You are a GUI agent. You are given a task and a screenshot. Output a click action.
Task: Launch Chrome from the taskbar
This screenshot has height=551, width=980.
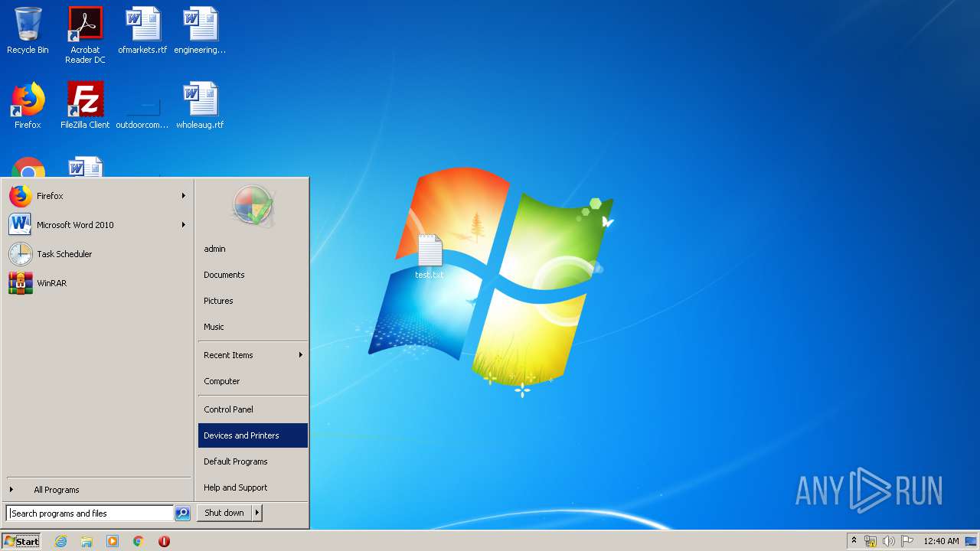139,541
